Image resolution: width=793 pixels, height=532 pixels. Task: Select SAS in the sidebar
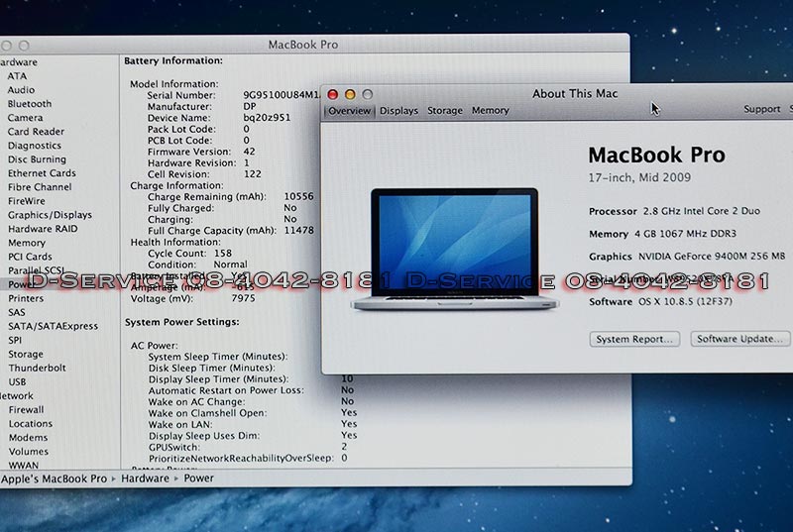(x=16, y=312)
